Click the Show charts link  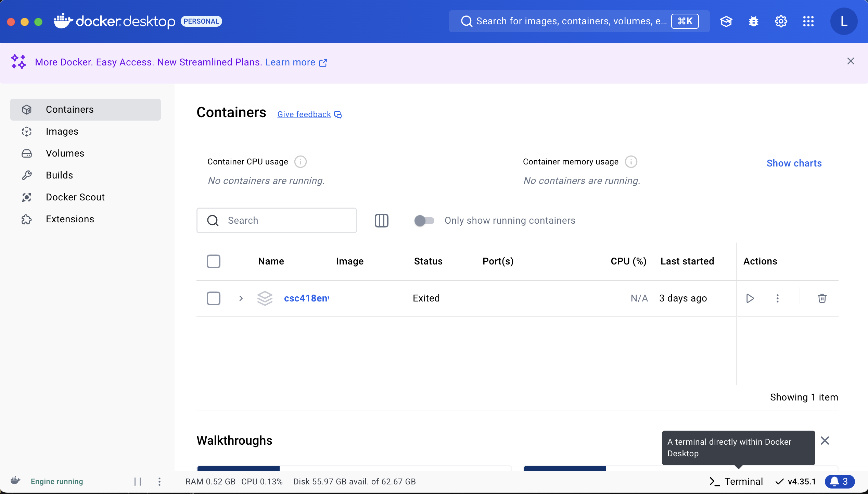click(x=794, y=163)
